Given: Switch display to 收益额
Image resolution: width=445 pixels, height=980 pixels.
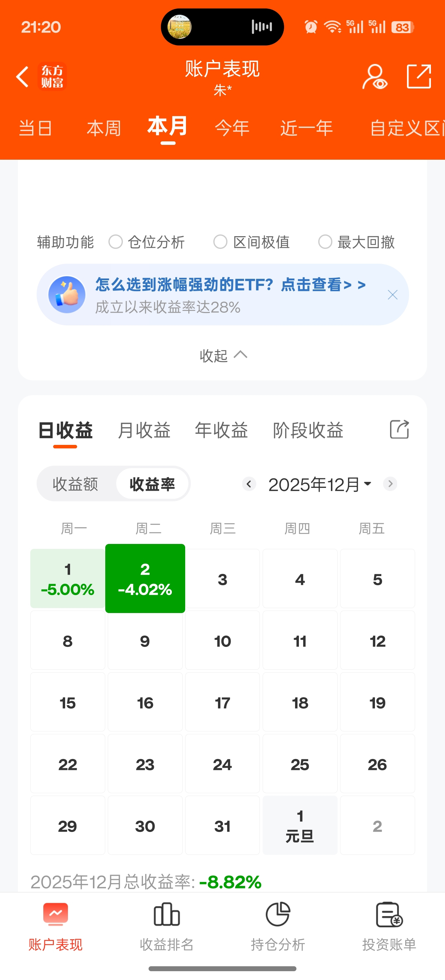Looking at the screenshot, I should [x=75, y=484].
